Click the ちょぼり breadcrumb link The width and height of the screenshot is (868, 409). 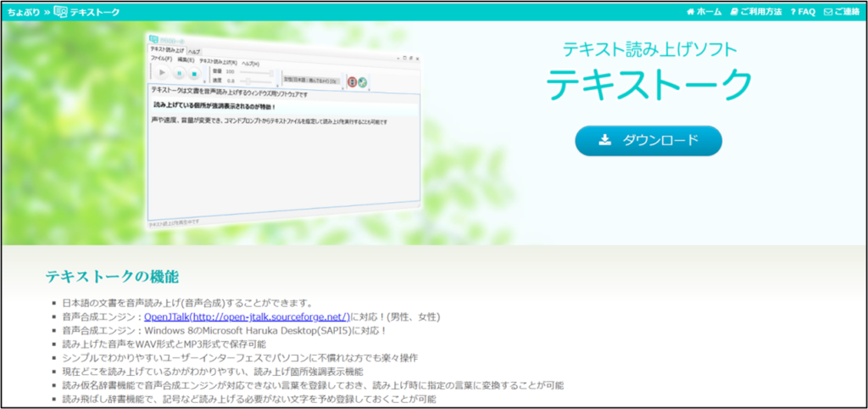[x=24, y=12]
